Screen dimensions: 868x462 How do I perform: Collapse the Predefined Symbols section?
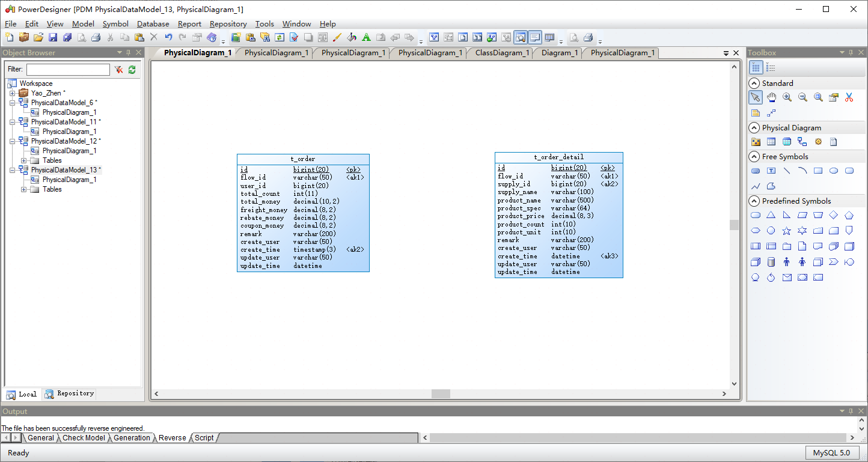click(754, 200)
